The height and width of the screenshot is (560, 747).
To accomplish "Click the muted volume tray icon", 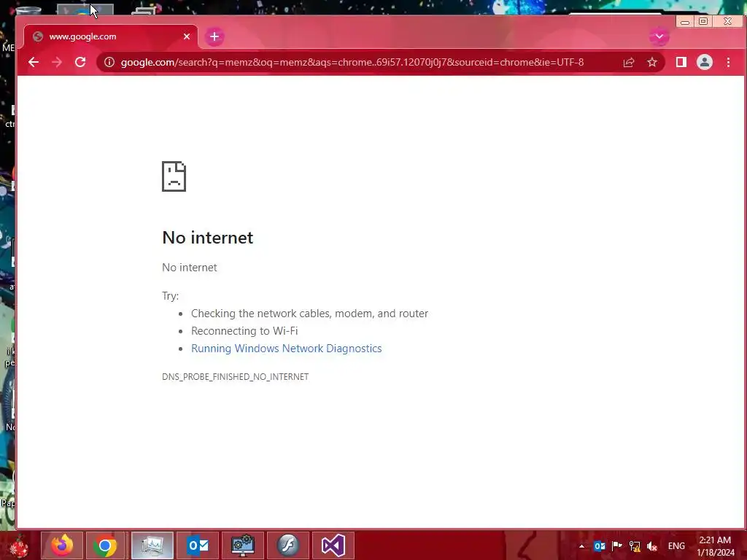I will [x=652, y=546].
